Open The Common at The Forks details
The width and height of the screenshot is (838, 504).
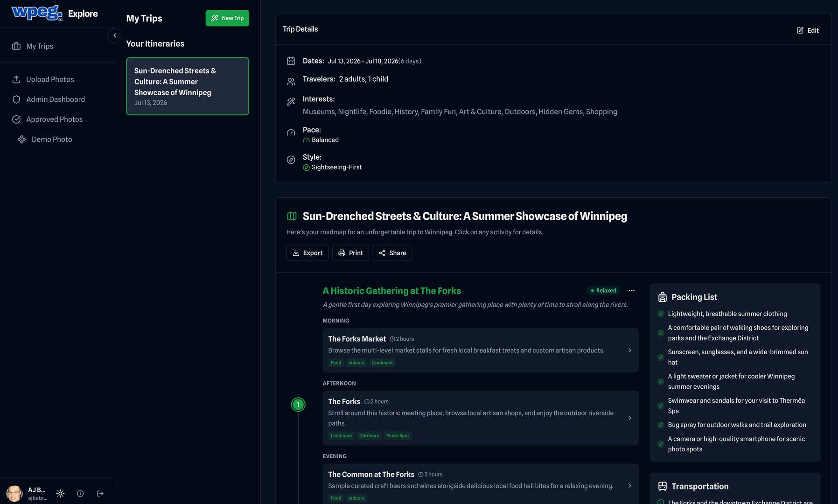tap(481, 484)
